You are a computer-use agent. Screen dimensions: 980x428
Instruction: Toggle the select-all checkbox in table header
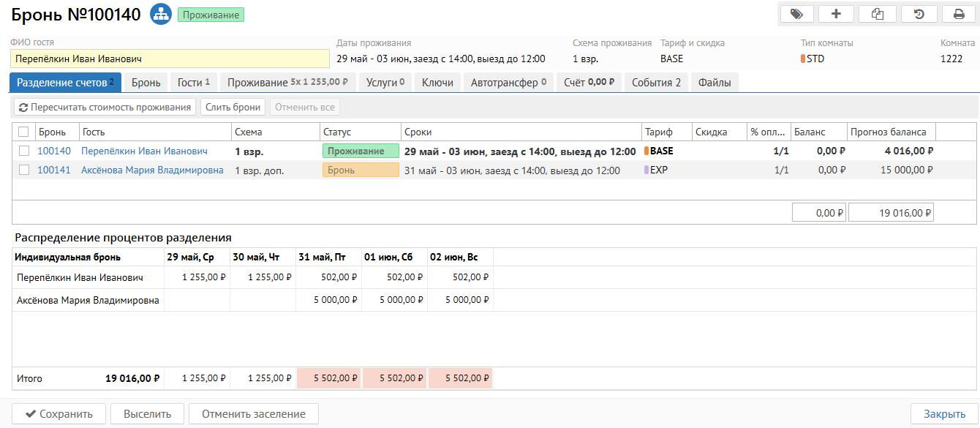click(x=23, y=132)
